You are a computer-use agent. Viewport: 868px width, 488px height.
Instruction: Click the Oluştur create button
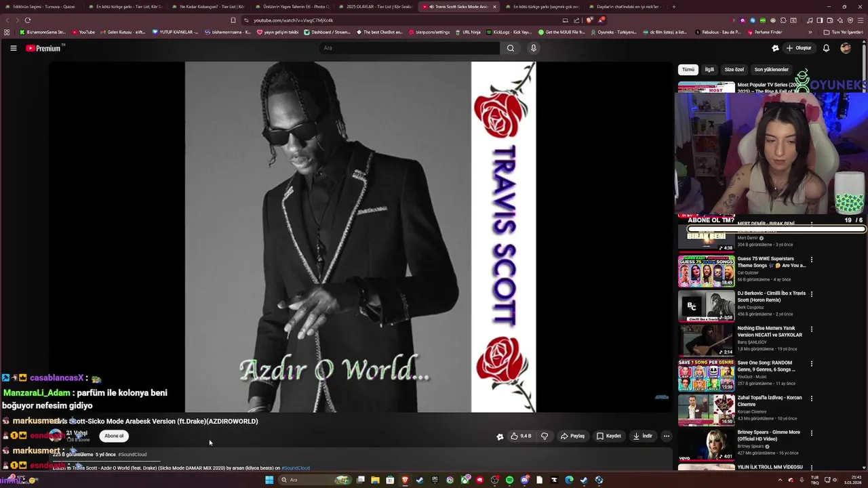799,48
